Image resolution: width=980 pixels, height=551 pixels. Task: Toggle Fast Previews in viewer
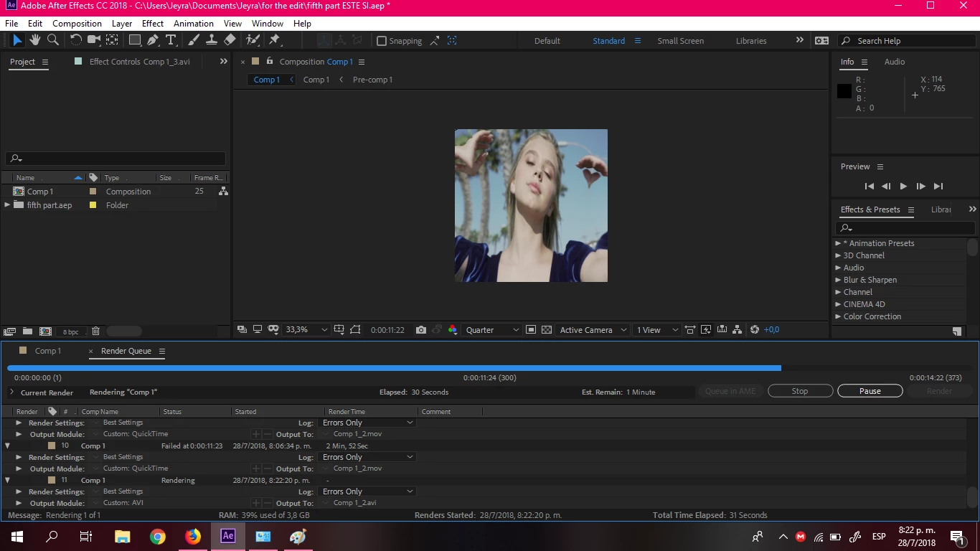(x=706, y=330)
